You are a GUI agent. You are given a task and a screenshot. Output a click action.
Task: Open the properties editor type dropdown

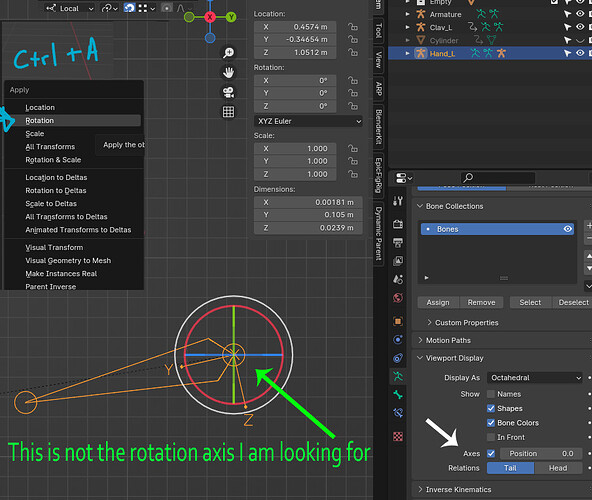pos(404,177)
